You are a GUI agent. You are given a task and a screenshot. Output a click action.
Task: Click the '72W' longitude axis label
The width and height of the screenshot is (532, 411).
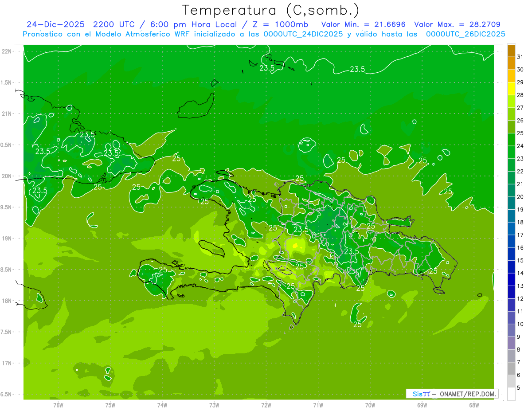click(266, 404)
